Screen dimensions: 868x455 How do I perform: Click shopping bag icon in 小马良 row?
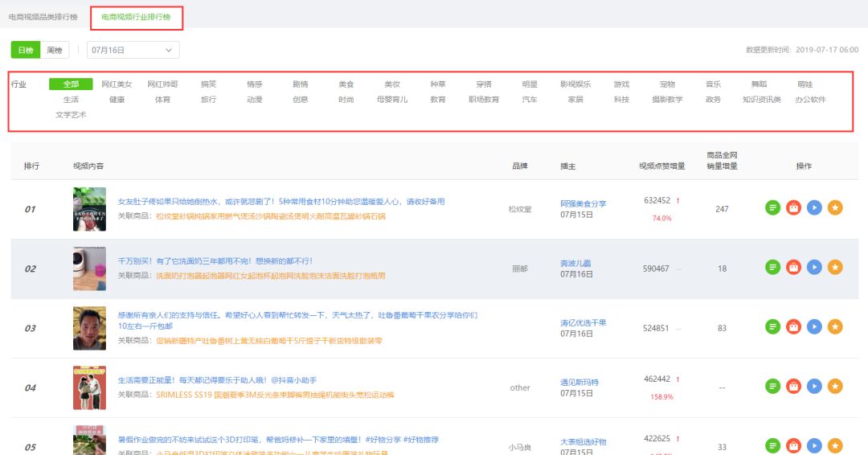point(794,445)
